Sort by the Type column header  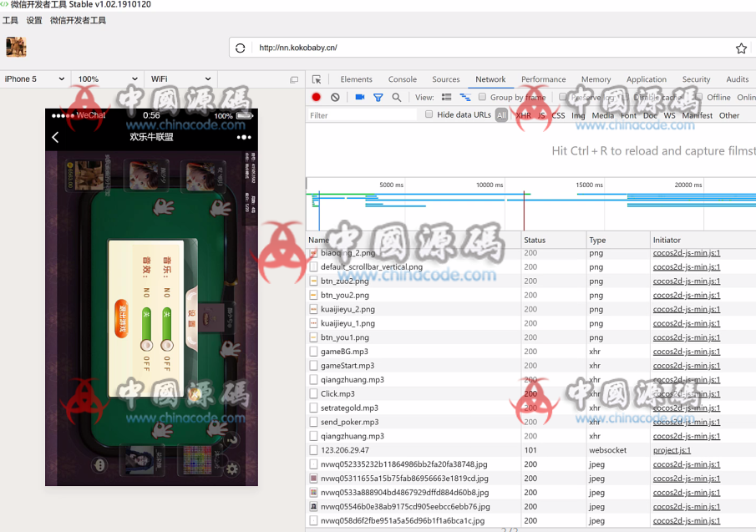[x=617, y=240]
